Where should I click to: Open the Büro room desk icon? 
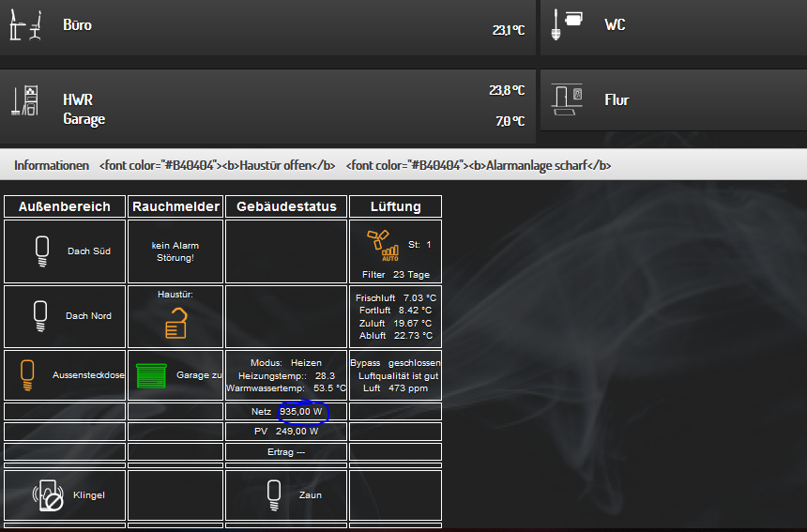[x=25, y=24]
